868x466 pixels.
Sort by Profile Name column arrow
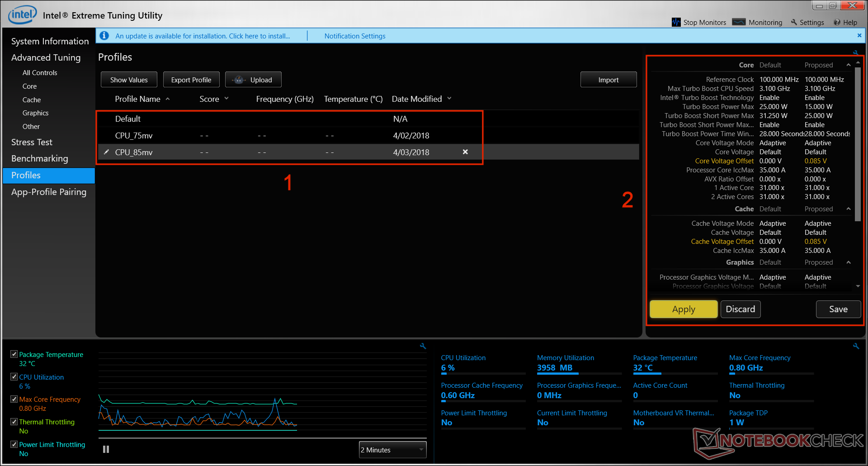tap(168, 99)
